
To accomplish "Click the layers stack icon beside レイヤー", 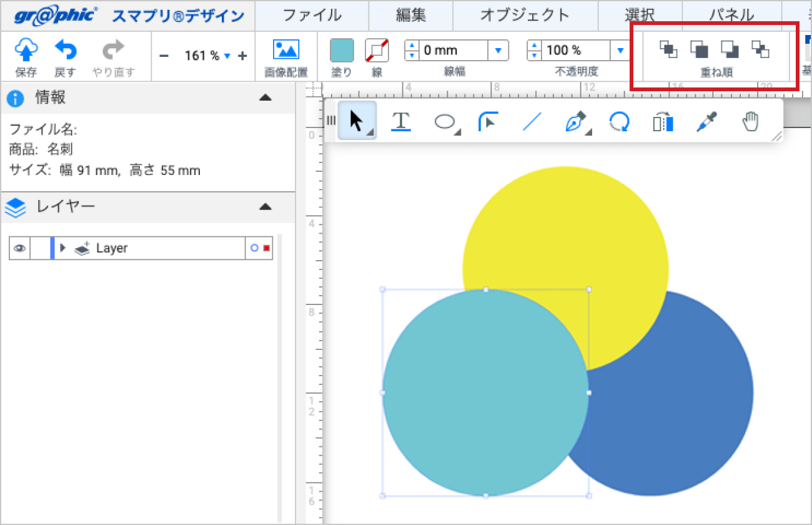I will click(x=15, y=207).
